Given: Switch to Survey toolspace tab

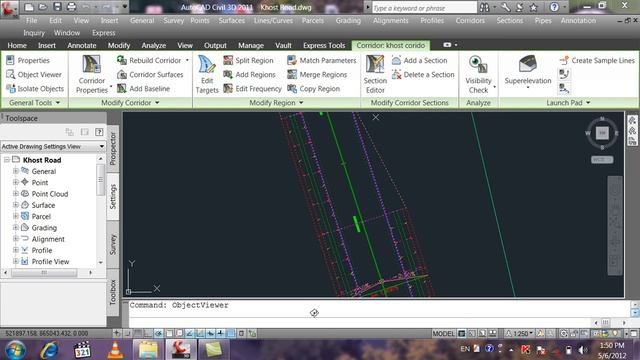Looking at the screenshot, I should coord(113,244).
